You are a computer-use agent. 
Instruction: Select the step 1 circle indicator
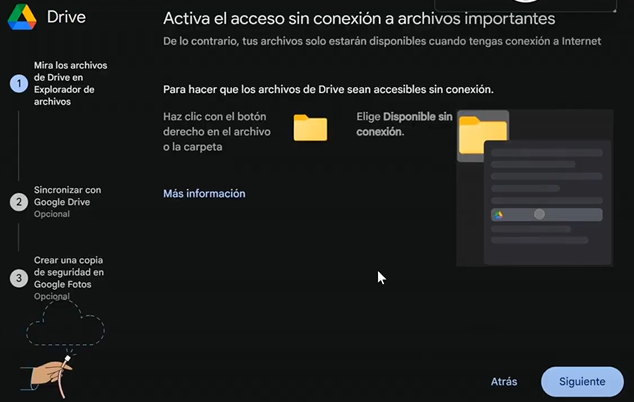tap(18, 84)
